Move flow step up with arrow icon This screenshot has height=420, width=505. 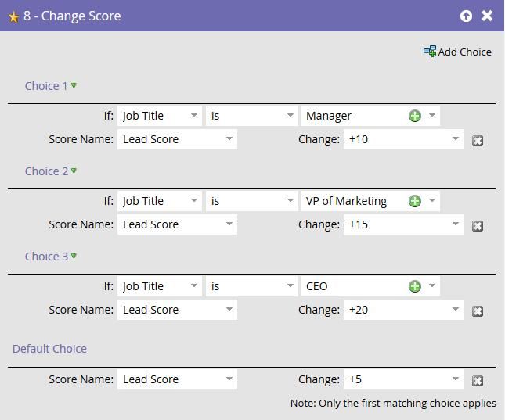(x=466, y=16)
